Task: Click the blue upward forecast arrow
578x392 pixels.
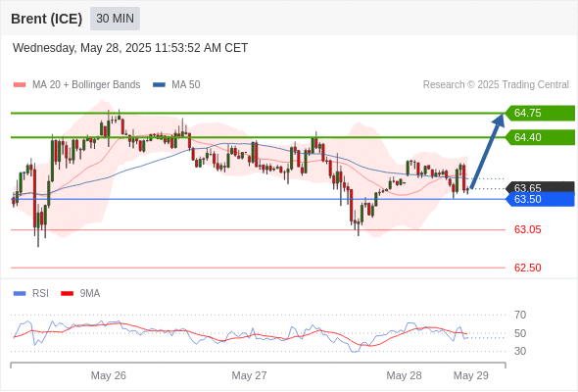Action: [x=487, y=151]
